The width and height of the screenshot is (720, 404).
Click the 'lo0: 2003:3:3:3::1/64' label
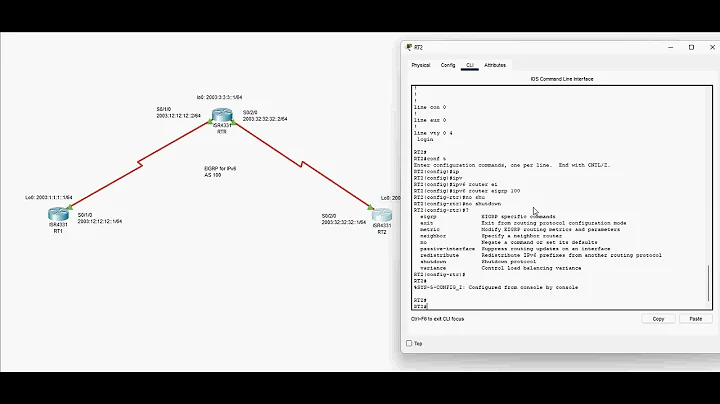coord(219,97)
